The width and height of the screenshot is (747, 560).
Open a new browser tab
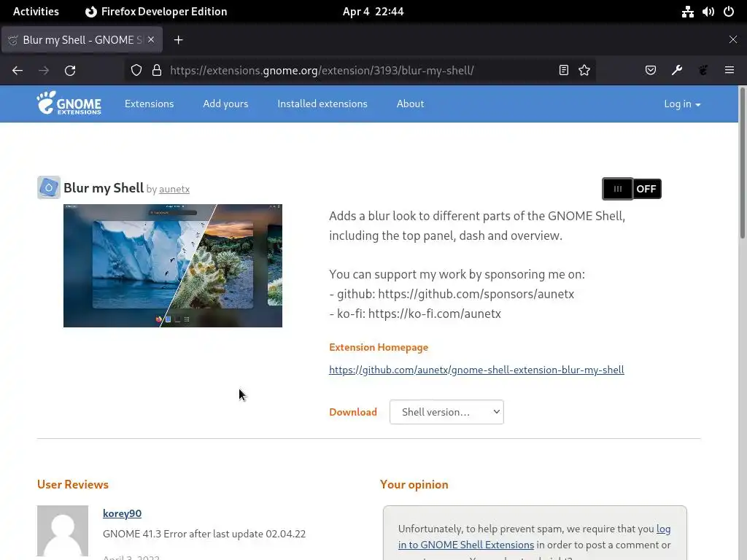[178, 40]
